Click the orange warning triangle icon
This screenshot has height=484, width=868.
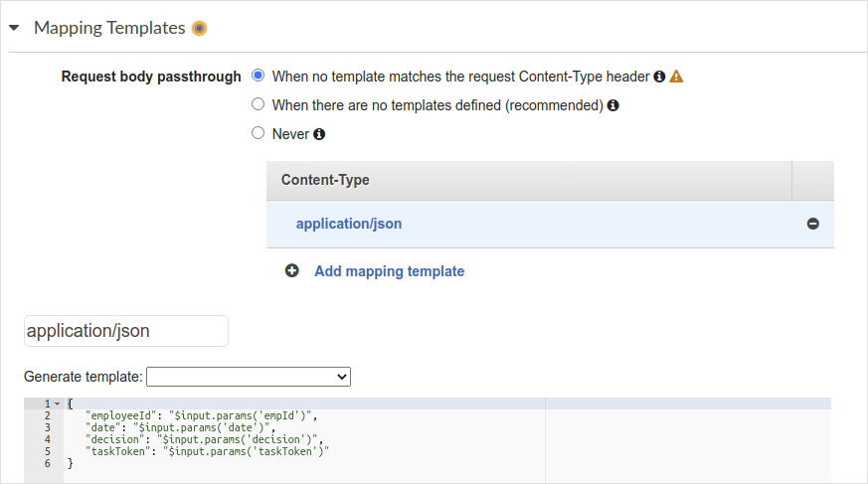click(x=676, y=77)
